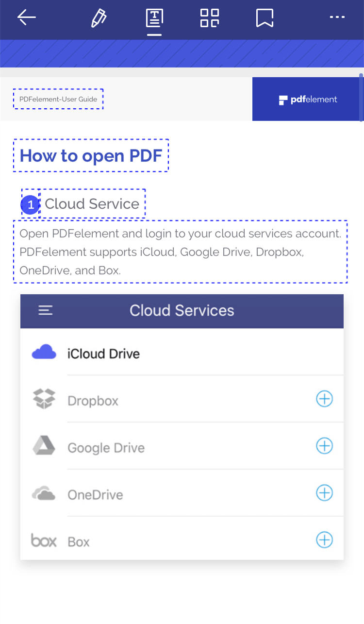The width and height of the screenshot is (364, 624).
Task: Click the Box label
Action: pyautogui.click(x=79, y=542)
